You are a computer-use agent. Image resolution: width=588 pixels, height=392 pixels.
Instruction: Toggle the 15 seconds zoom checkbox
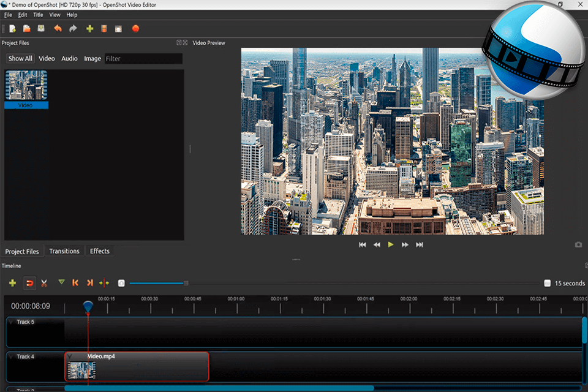pyautogui.click(x=547, y=283)
